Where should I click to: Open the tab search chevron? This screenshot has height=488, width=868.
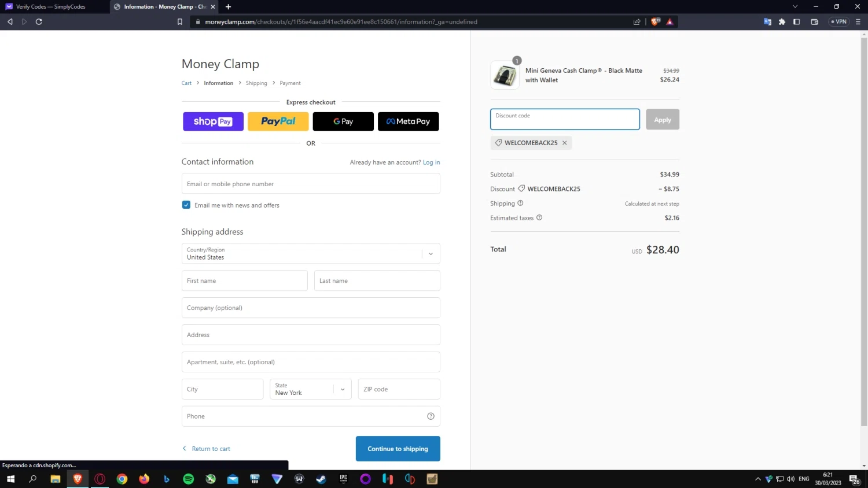pos(795,6)
